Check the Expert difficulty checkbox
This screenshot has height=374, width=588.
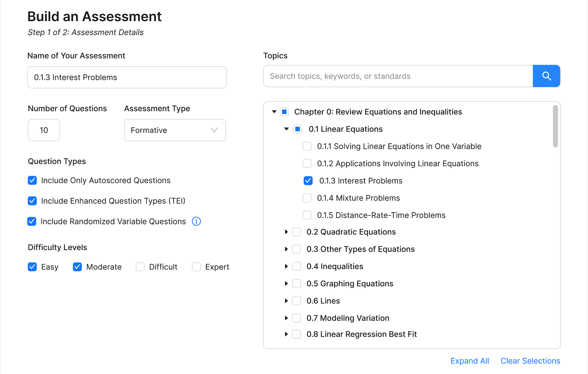click(196, 267)
